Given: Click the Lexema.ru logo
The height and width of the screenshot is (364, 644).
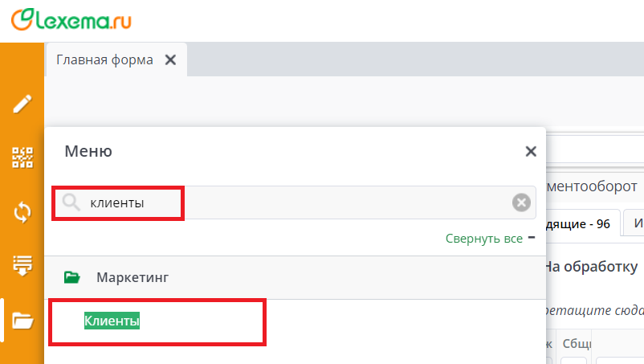Looking at the screenshot, I should [70, 19].
